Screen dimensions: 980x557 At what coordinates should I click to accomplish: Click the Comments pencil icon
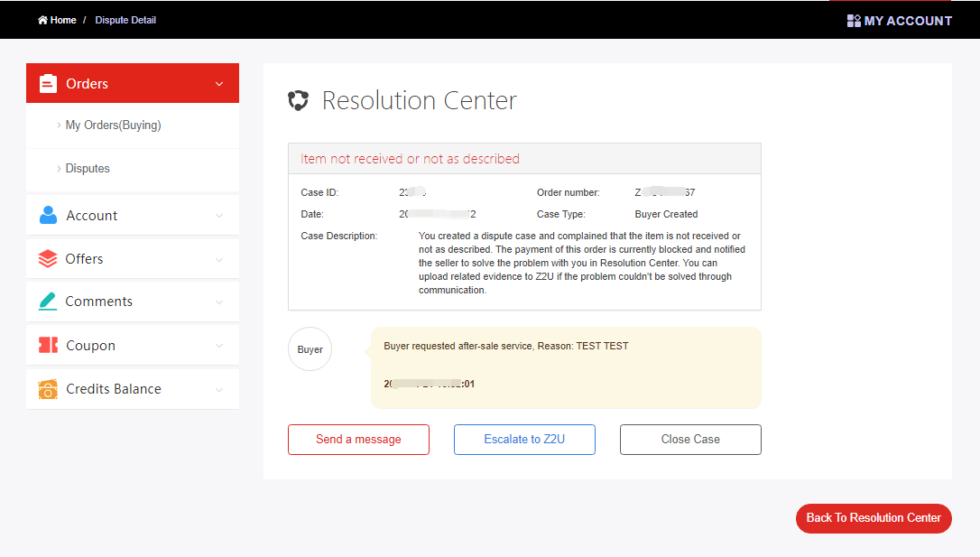(x=48, y=302)
